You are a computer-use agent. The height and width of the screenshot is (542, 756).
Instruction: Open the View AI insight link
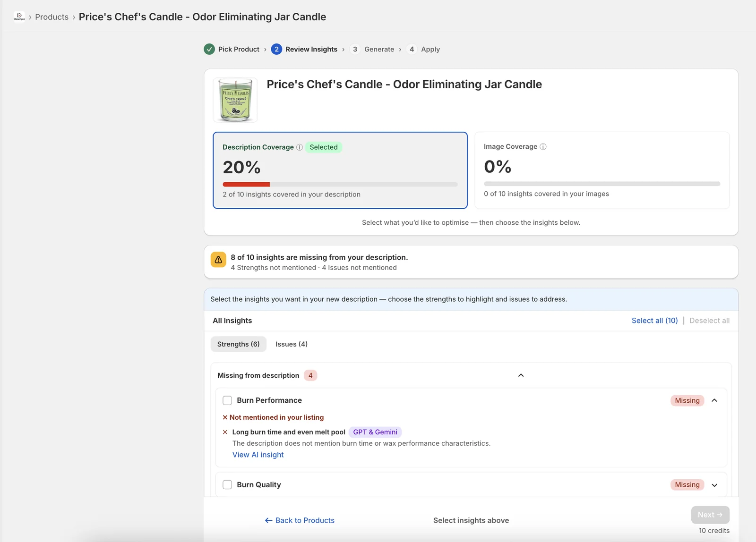point(258,455)
